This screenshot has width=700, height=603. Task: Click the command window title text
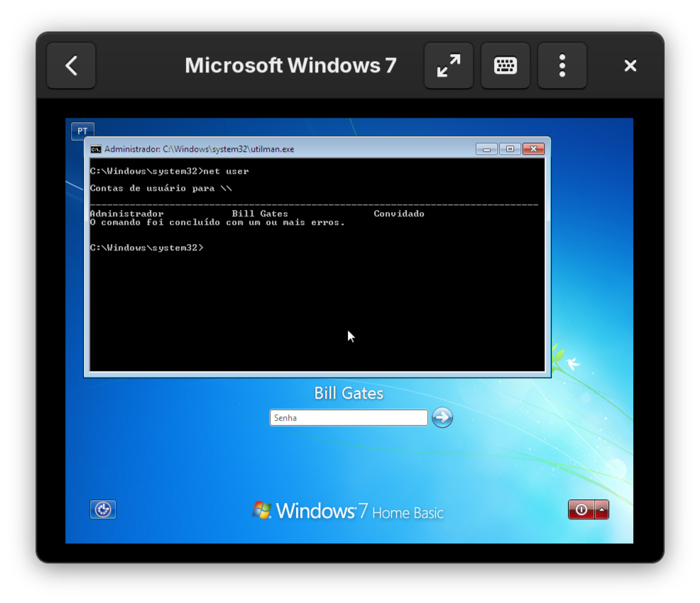point(199,149)
